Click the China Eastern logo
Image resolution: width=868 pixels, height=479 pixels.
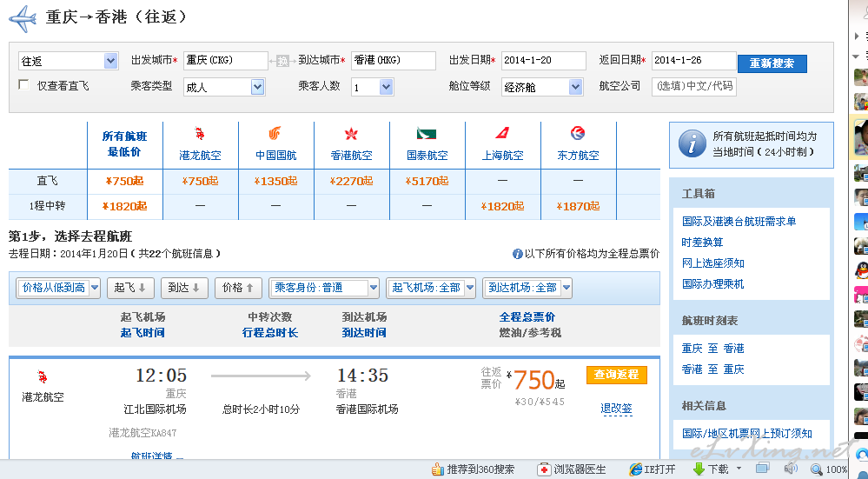578,134
